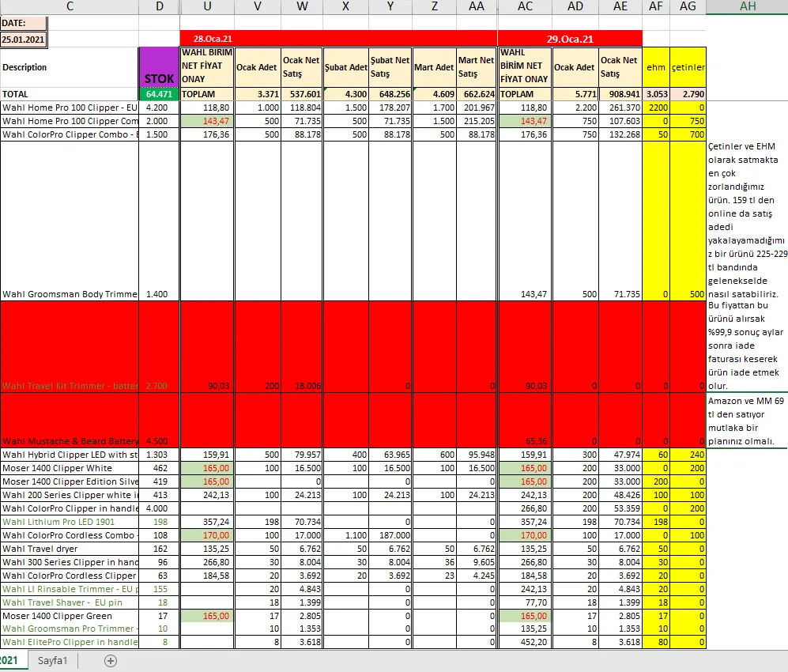This screenshot has width=788, height=672.
Task: Click the red 29.Oca.21 header cell
Action: click(x=570, y=39)
